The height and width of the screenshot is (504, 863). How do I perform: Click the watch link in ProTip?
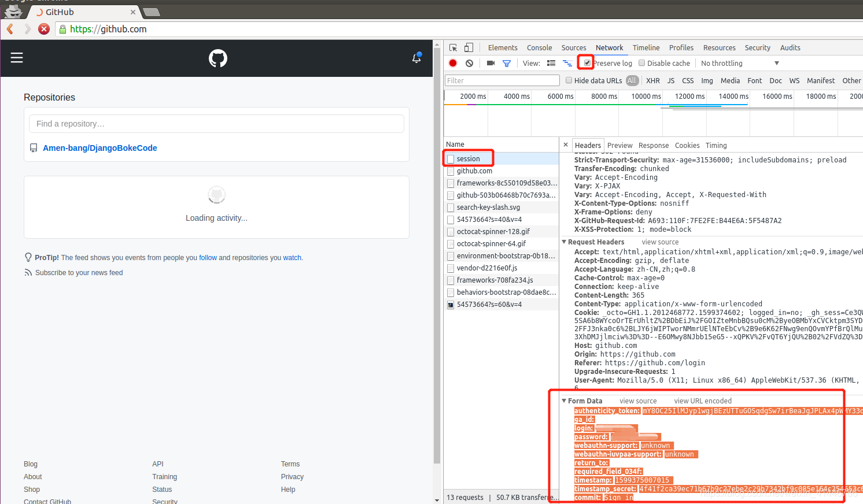292,258
